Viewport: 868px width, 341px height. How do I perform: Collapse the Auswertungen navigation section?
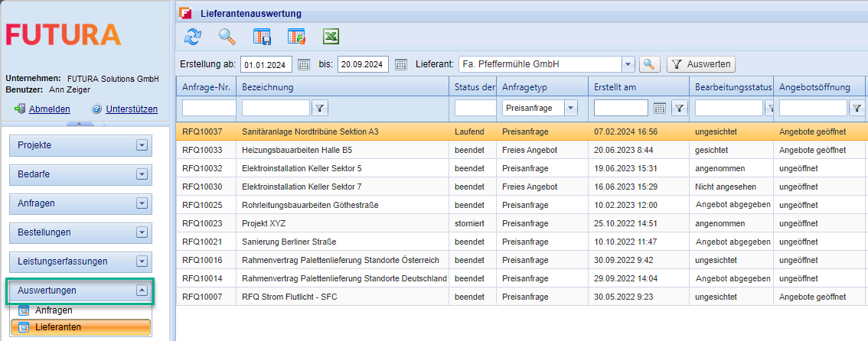(x=142, y=291)
